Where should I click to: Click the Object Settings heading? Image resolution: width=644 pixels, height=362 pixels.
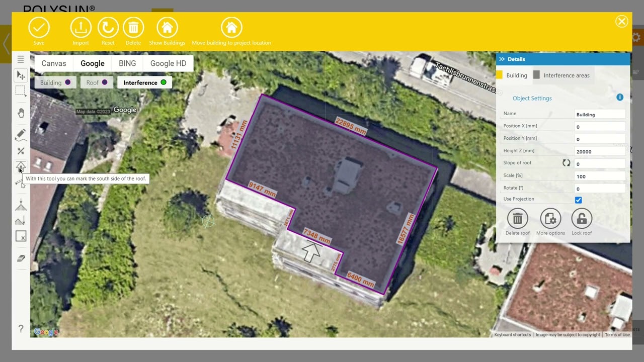(532, 98)
